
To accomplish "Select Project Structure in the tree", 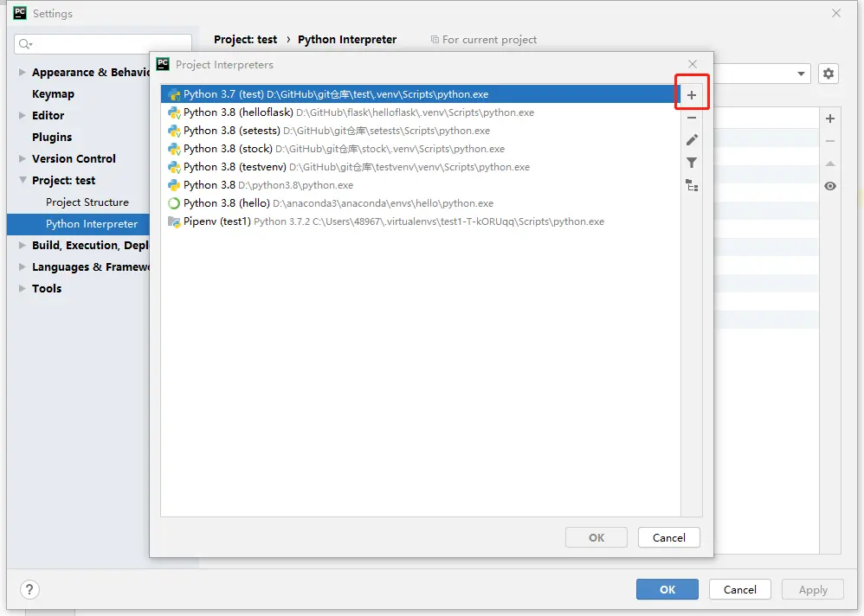I will 87,202.
